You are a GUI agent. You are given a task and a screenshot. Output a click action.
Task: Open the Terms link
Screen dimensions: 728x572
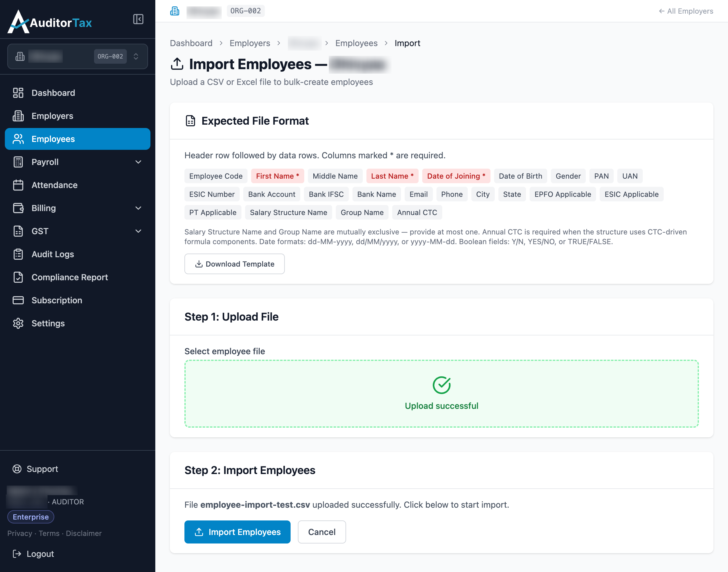[x=49, y=533]
